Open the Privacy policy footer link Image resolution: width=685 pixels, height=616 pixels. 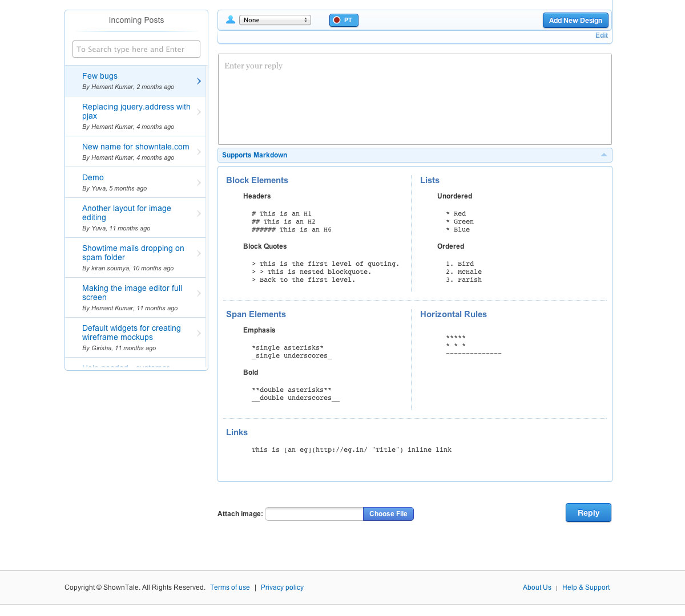click(282, 587)
